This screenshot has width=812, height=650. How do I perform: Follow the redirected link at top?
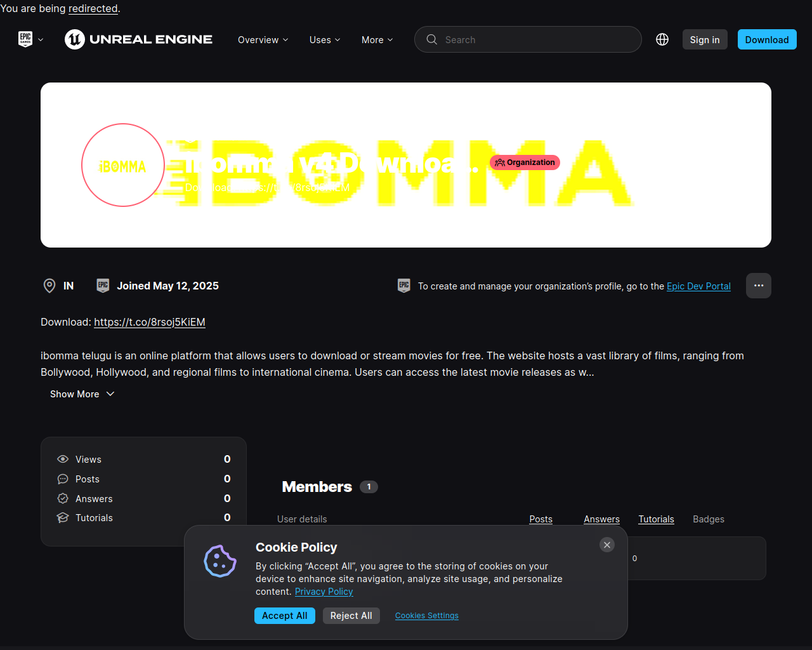click(x=93, y=8)
